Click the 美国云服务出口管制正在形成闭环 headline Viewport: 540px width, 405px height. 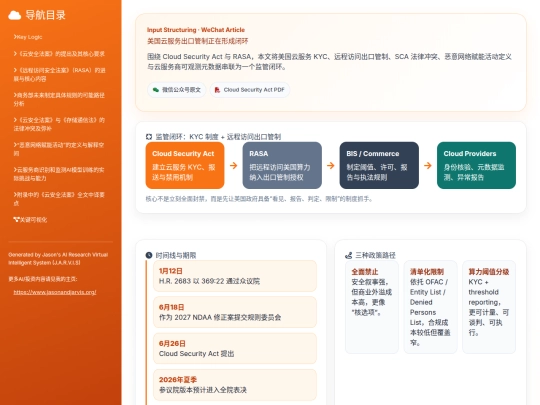pyautogui.click(x=198, y=41)
